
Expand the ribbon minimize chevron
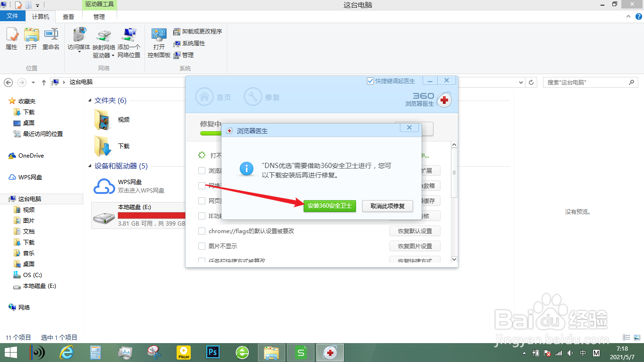pos(629,17)
